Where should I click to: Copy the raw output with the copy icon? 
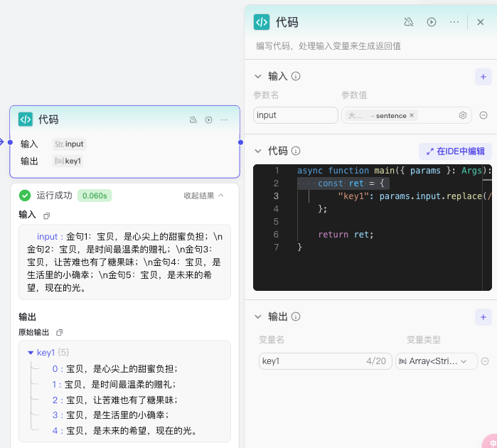point(59,332)
